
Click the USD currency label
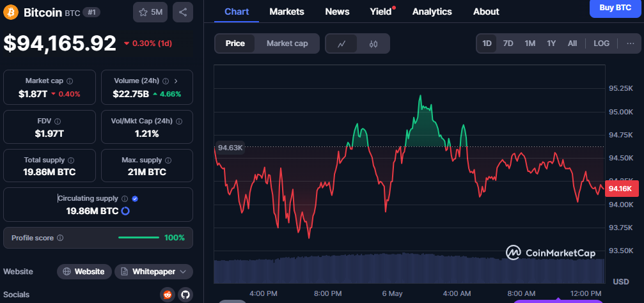pos(621,282)
